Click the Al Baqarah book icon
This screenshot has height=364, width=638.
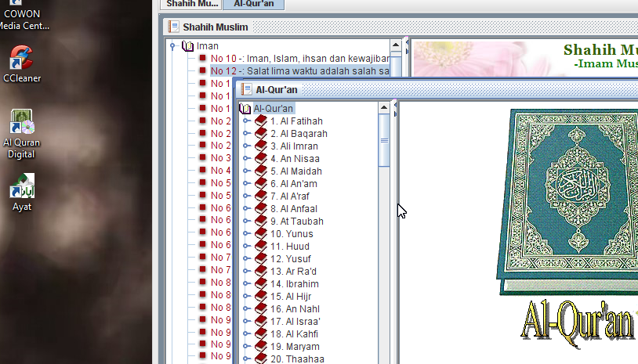[x=261, y=134]
